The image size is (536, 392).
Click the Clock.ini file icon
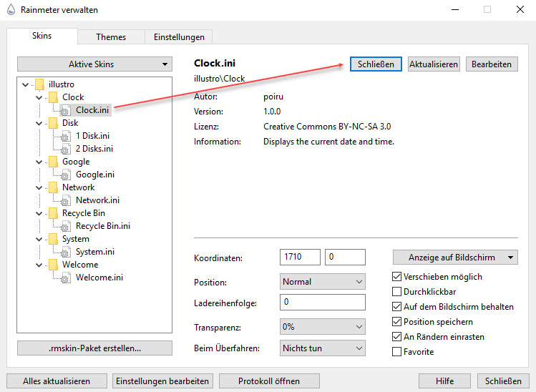pos(66,110)
